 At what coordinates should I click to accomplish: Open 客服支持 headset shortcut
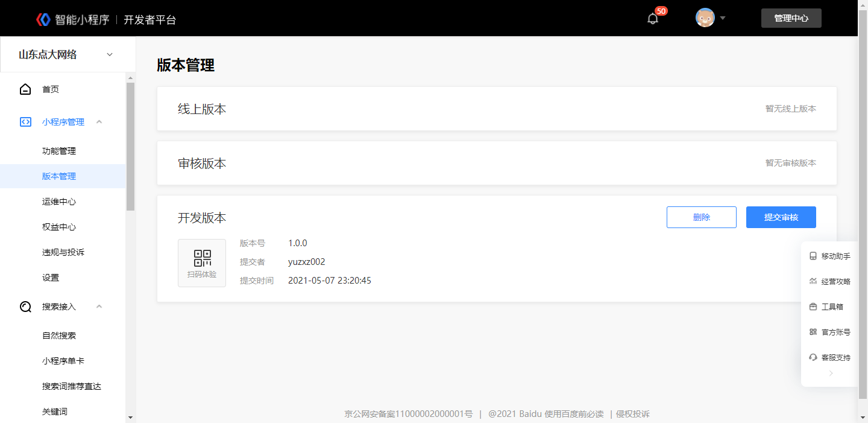[829, 357]
